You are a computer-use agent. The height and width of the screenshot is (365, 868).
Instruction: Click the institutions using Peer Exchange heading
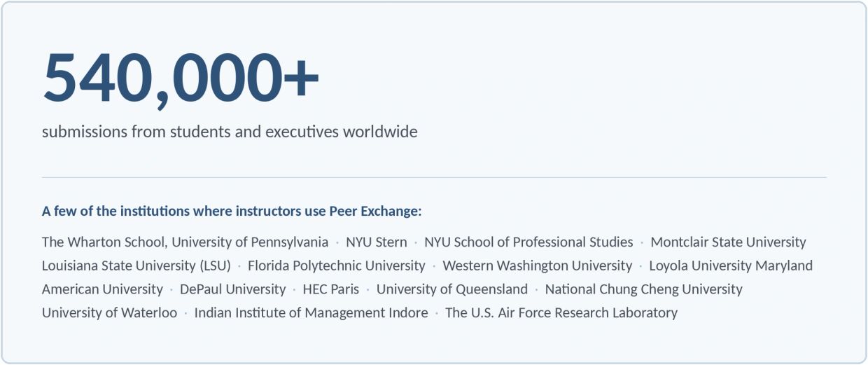point(232,211)
